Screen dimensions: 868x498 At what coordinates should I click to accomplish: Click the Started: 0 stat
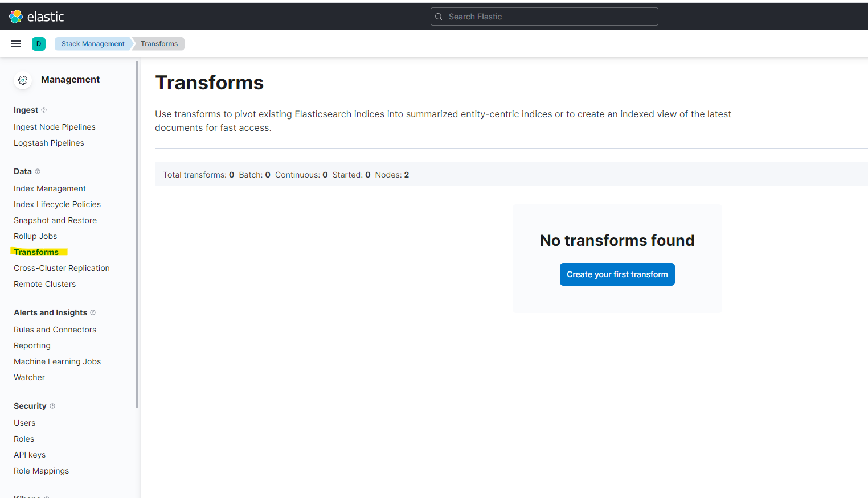tap(351, 175)
